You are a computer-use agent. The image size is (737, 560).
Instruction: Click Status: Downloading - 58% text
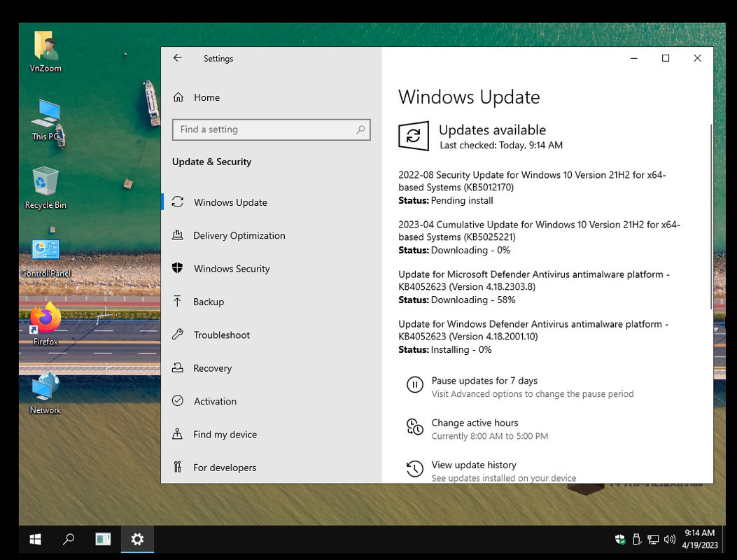tap(457, 300)
